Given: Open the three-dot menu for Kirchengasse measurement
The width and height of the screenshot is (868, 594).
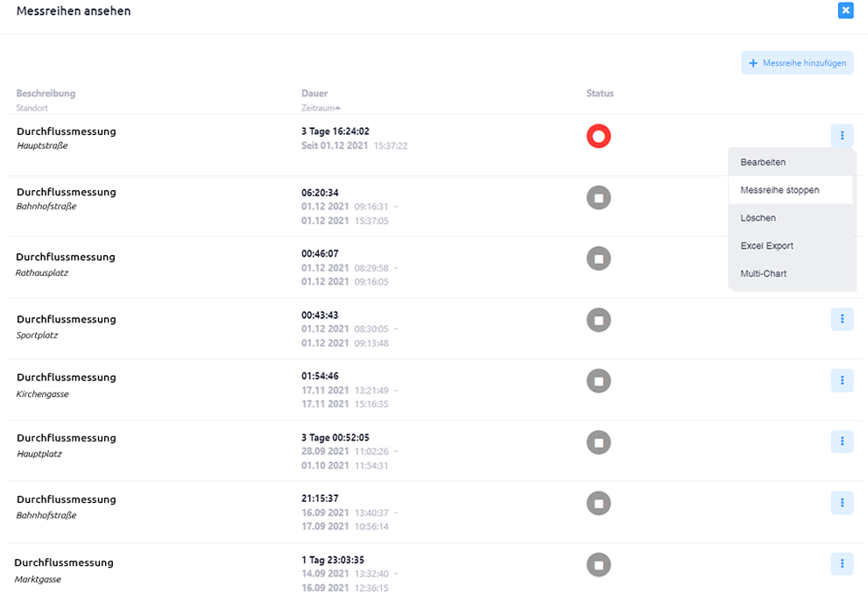Looking at the screenshot, I should coord(842,380).
